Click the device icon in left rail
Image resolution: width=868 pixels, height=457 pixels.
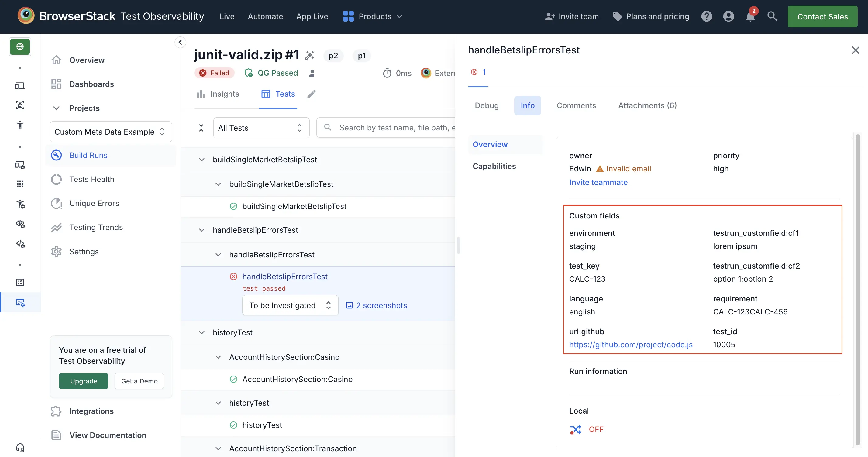tap(20, 86)
